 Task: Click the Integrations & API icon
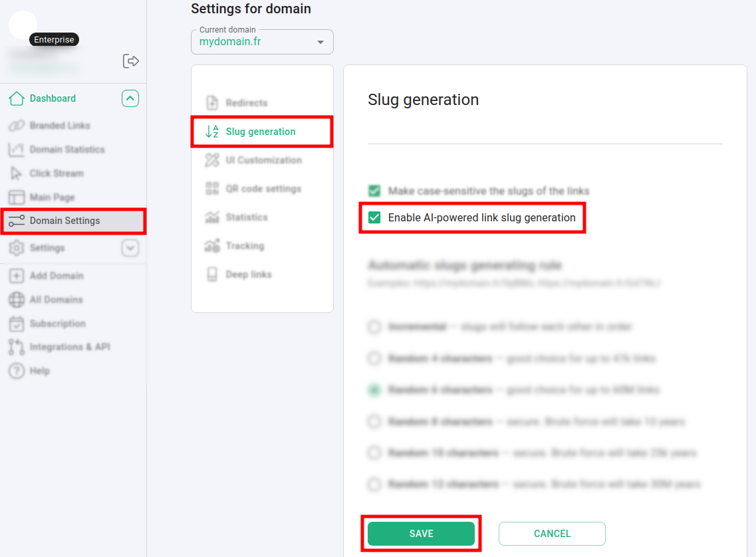coord(17,347)
